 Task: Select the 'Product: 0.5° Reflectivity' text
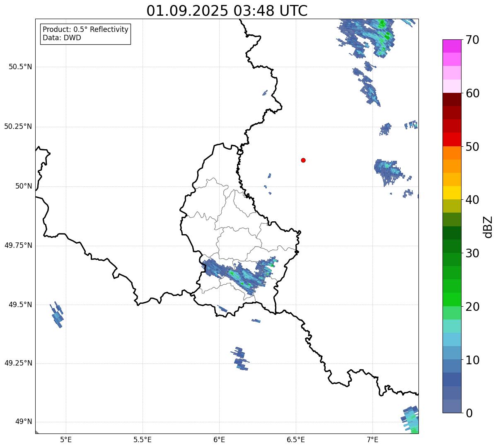85,30
